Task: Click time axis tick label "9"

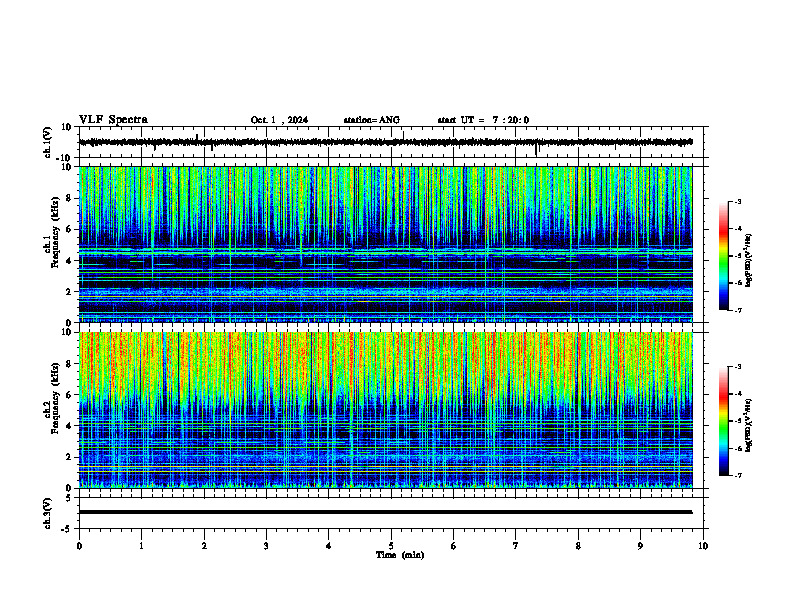Action: coord(640,546)
